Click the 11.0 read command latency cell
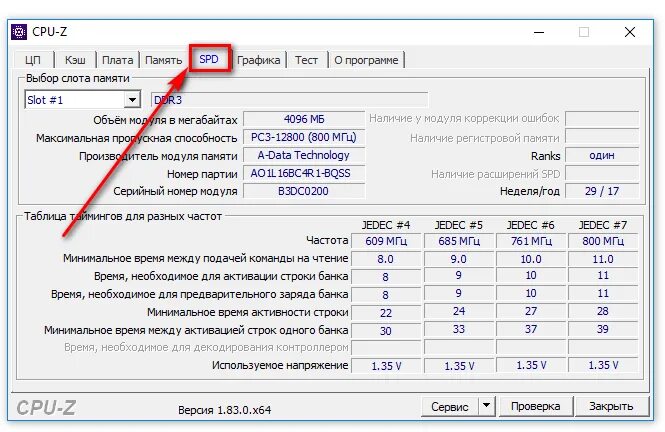The image size is (665, 432). click(603, 259)
